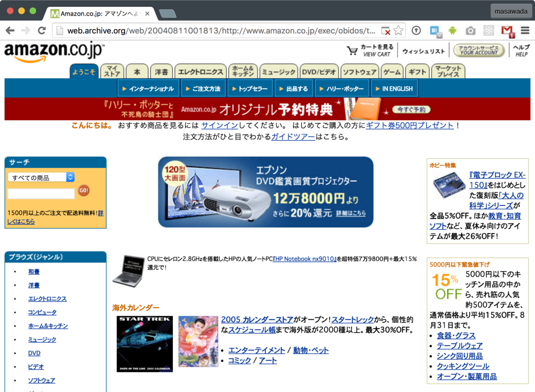Select the ギフト tab

coord(417,72)
